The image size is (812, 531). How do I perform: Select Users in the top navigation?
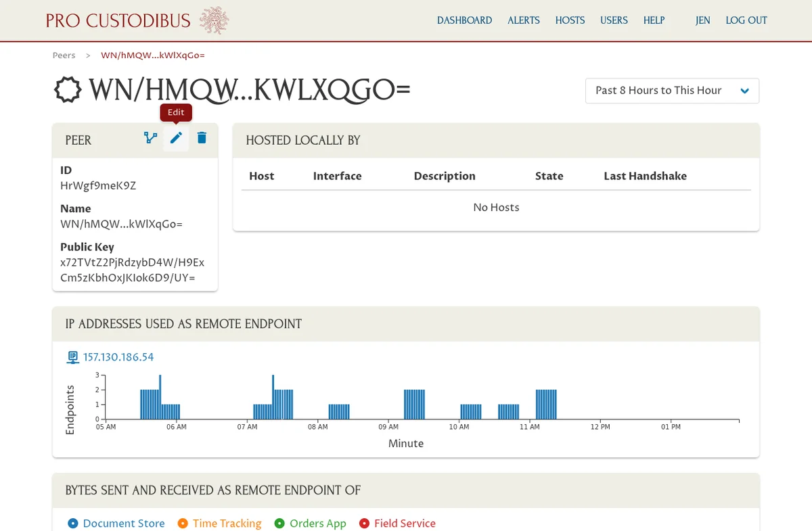614,20
